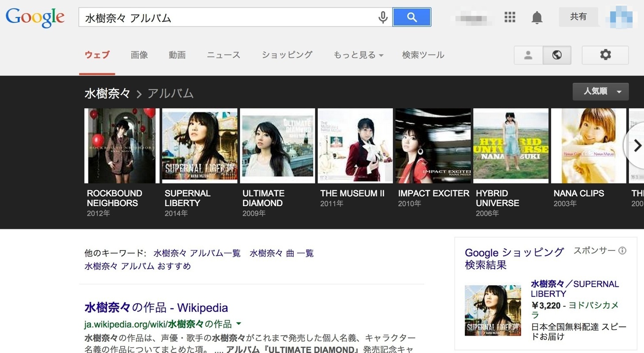Open the ニュース tab
Screen dimensions: 644x353
pos(223,55)
